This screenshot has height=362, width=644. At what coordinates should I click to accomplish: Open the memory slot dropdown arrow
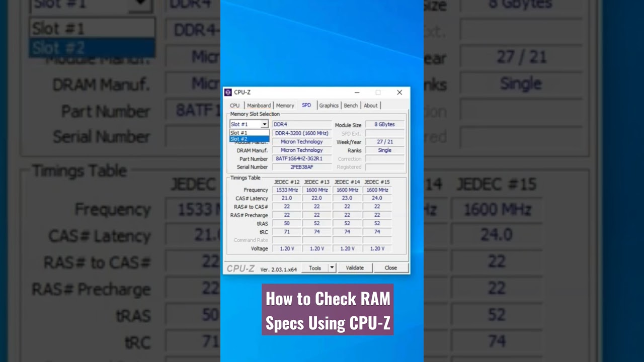pos(264,124)
